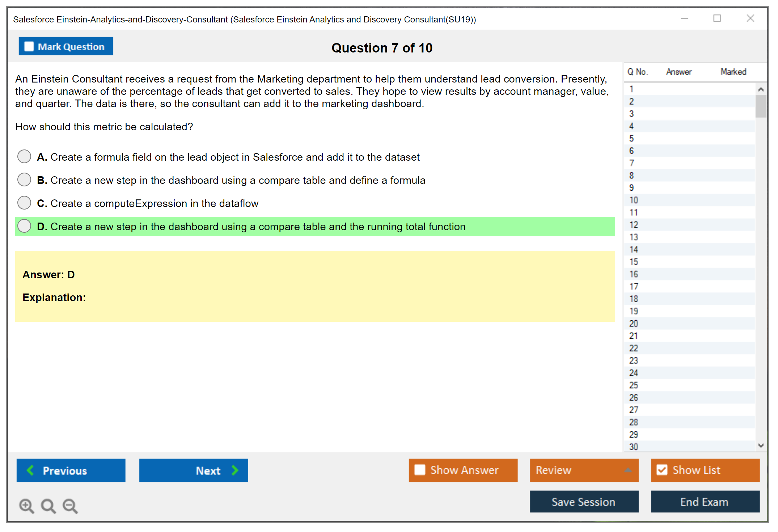Maximize the exam window
This screenshot has height=532, width=778.
point(717,18)
